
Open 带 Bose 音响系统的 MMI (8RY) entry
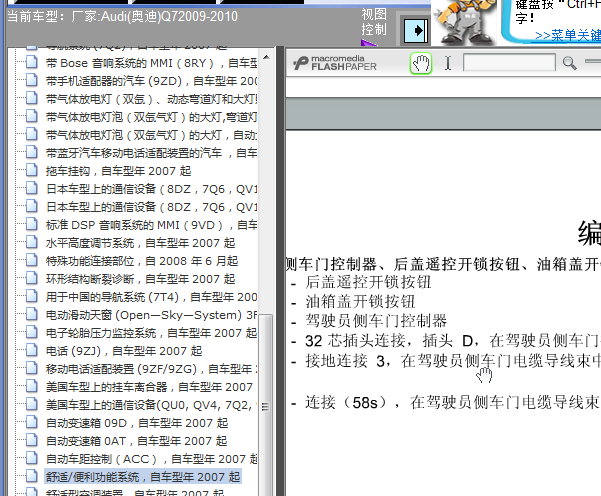(151, 63)
